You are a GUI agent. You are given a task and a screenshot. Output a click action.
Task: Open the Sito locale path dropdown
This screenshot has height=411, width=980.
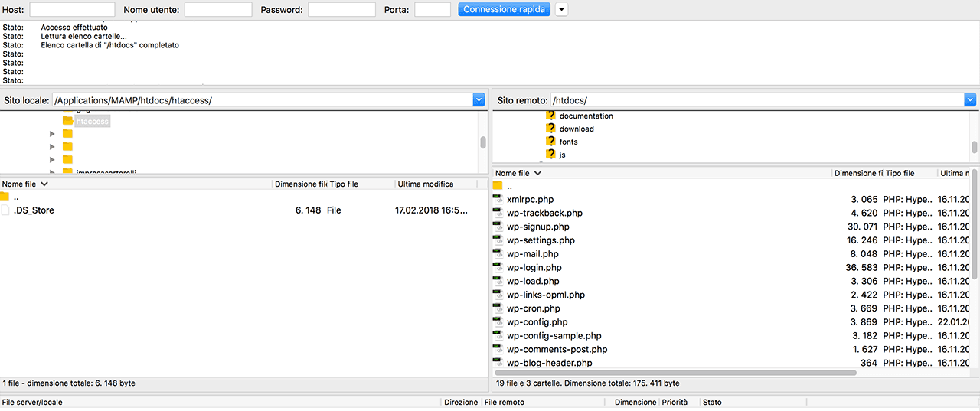(479, 100)
